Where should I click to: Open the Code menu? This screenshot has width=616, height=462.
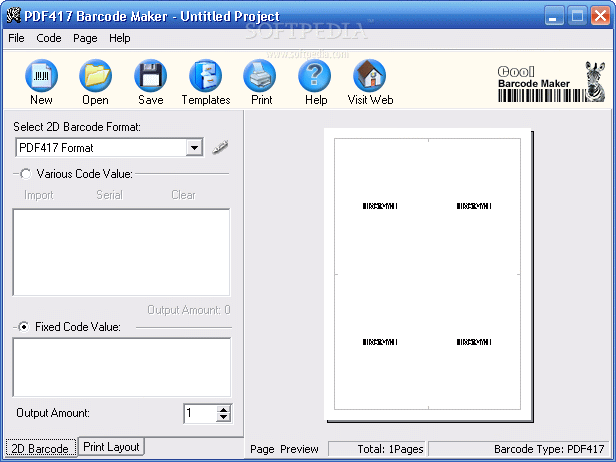click(x=49, y=38)
